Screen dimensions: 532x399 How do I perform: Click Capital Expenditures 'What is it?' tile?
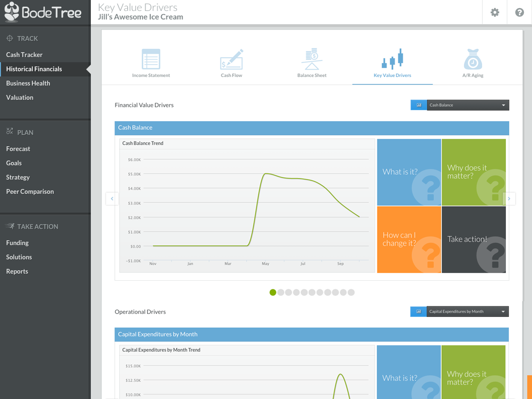[408, 372]
